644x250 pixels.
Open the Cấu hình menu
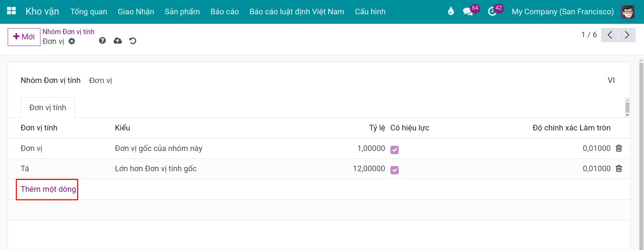point(370,12)
